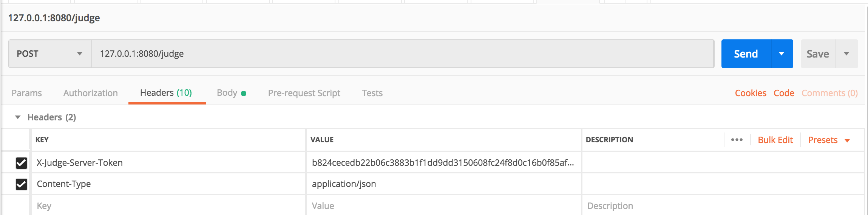Uncheck the X-Judge-Server-Token header checkbox
This screenshot has width=868, height=215.
tap(22, 163)
